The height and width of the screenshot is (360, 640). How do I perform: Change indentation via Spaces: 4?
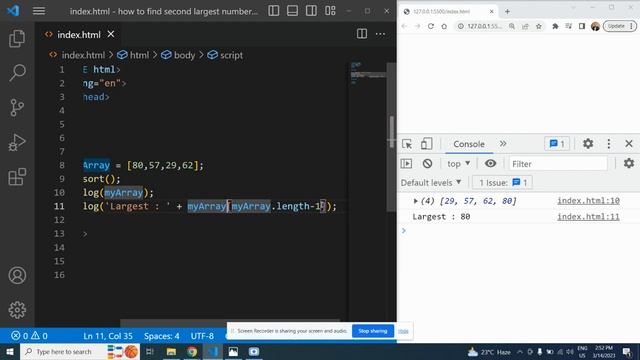click(162, 336)
